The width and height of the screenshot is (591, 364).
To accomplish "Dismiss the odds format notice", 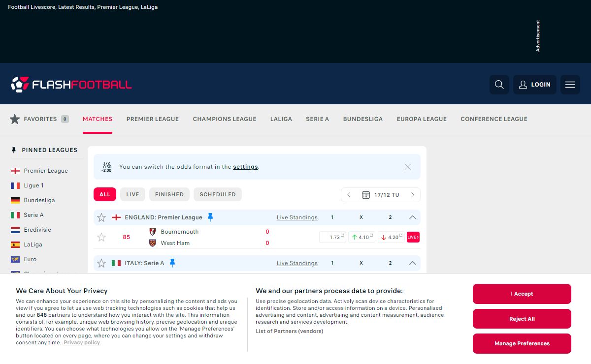I will point(408,167).
